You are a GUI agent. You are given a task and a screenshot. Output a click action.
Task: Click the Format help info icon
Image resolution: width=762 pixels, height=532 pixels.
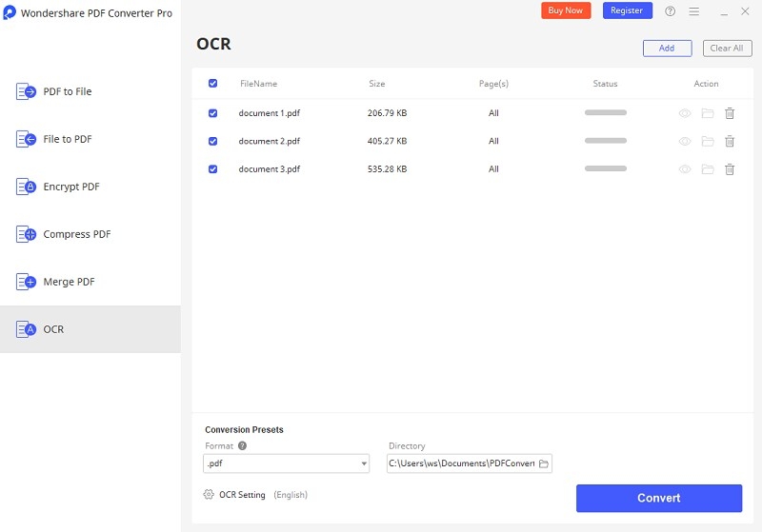pyautogui.click(x=242, y=445)
